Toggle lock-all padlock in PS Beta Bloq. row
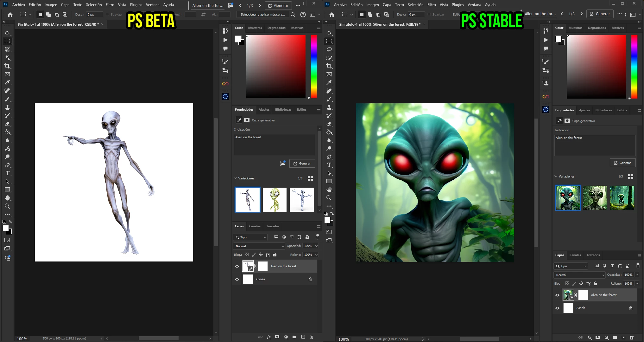This screenshot has height=342, width=644. 275,255
